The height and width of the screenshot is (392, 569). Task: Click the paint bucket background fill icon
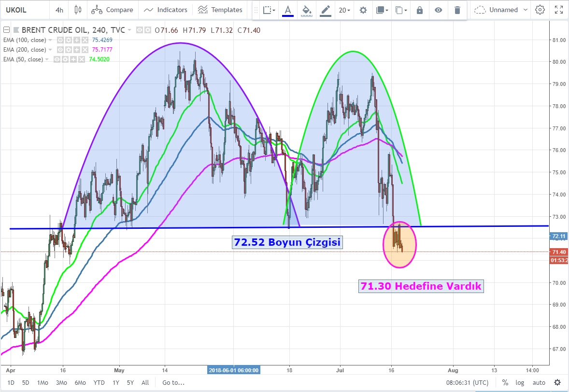(306, 10)
